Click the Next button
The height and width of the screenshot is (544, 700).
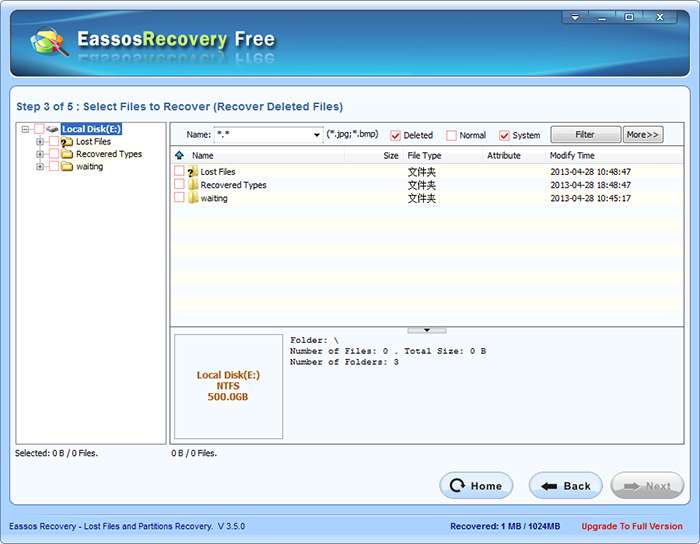coord(647,486)
